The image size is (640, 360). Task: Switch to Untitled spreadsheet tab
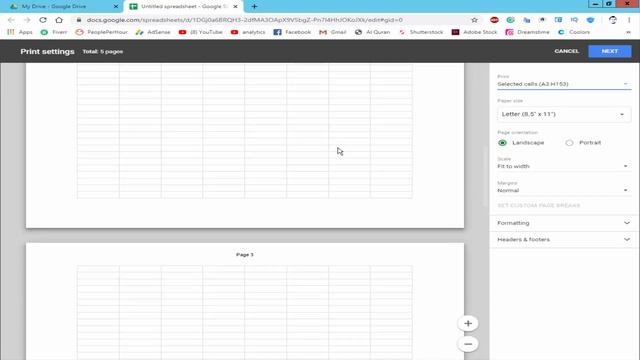pyautogui.click(x=183, y=7)
